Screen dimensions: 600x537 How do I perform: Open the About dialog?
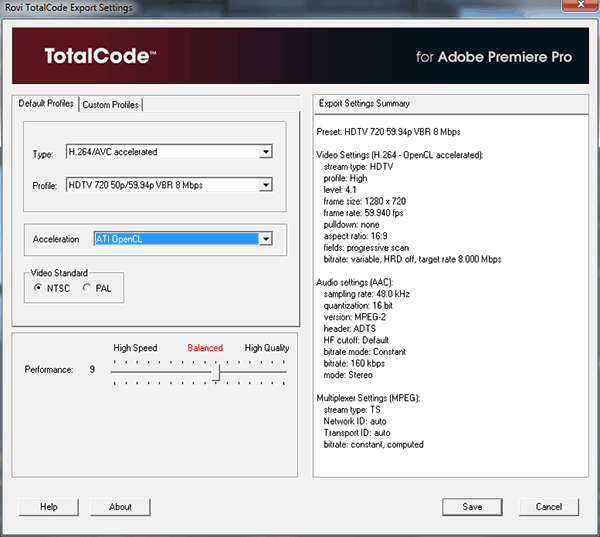120,507
